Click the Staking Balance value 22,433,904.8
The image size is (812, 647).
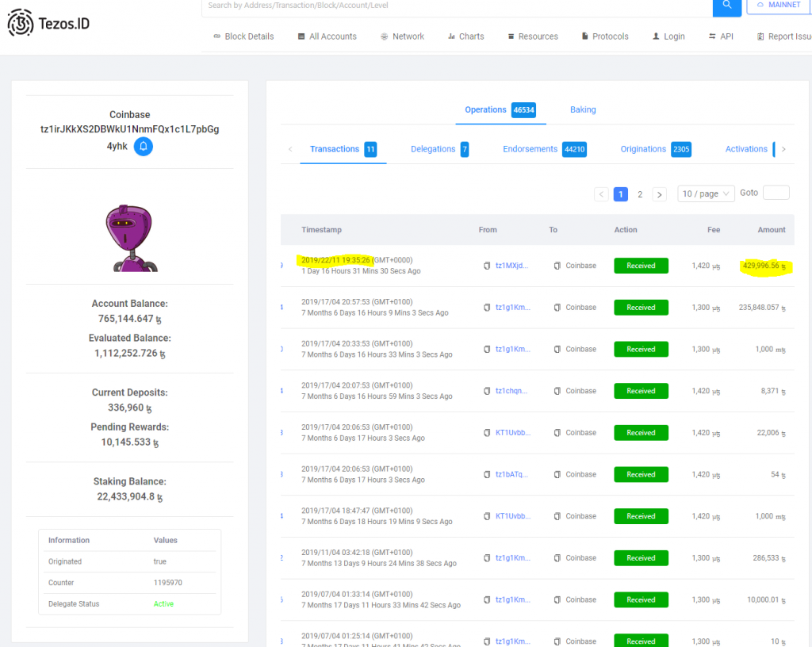129,497
